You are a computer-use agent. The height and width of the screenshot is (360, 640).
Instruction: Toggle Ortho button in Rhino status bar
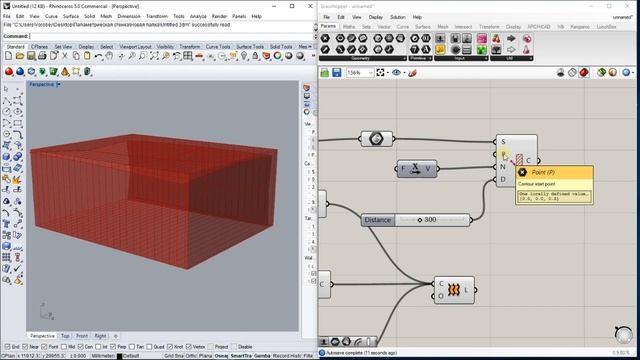192,356
